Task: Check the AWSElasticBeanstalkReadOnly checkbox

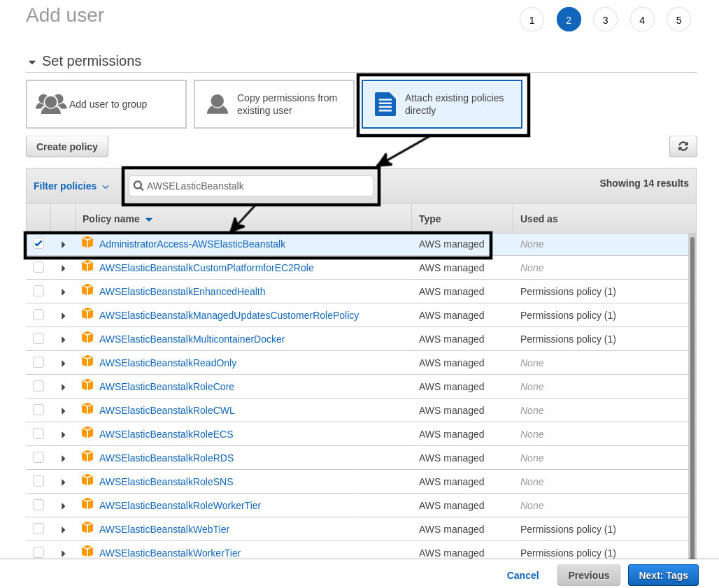Action: click(x=38, y=361)
